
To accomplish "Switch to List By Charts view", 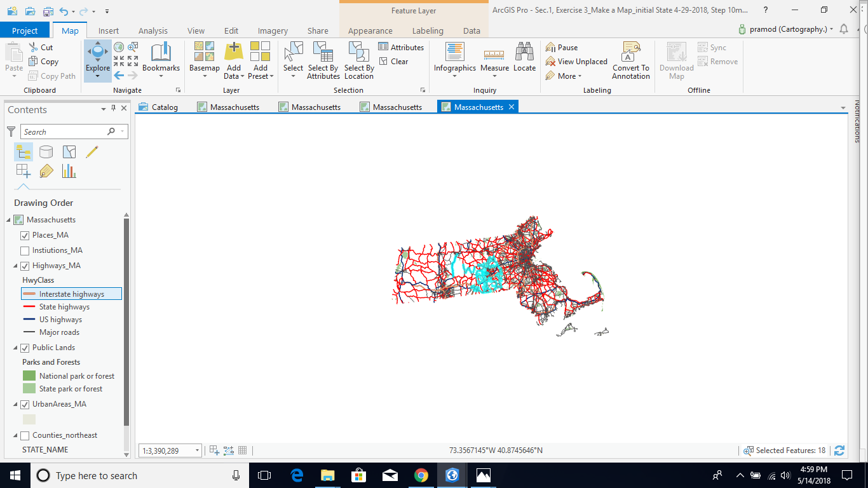I will (69, 171).
